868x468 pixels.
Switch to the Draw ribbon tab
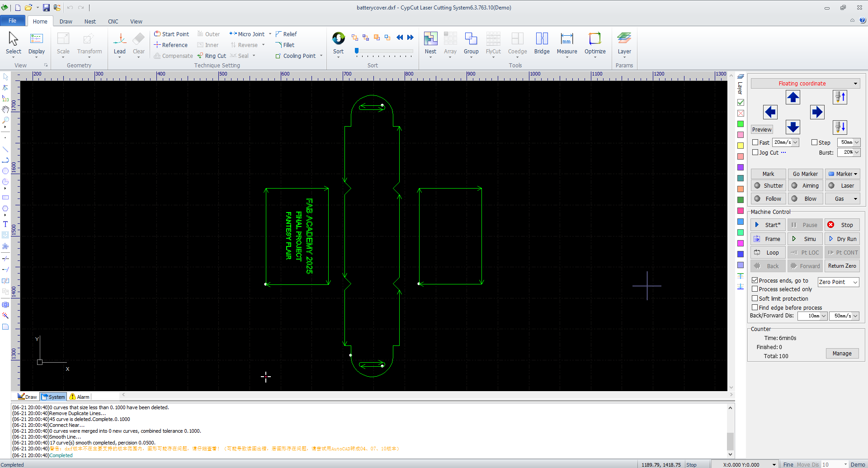click(x=66, y=21)
